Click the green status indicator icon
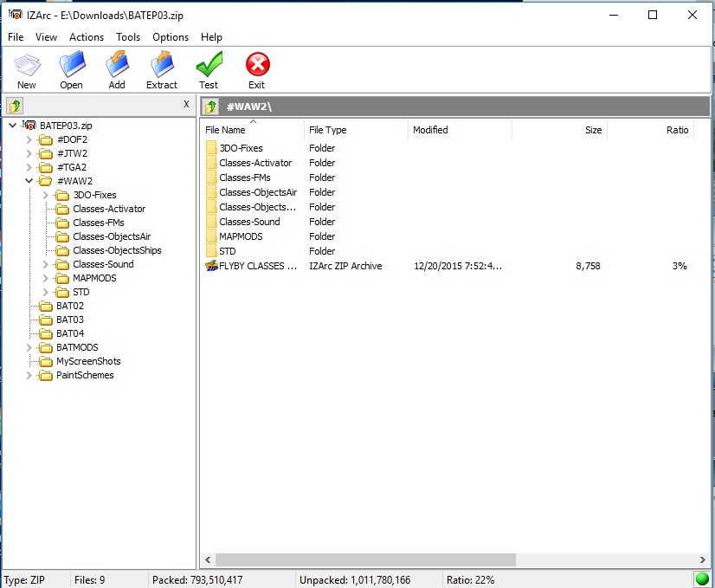 point(702,579)
